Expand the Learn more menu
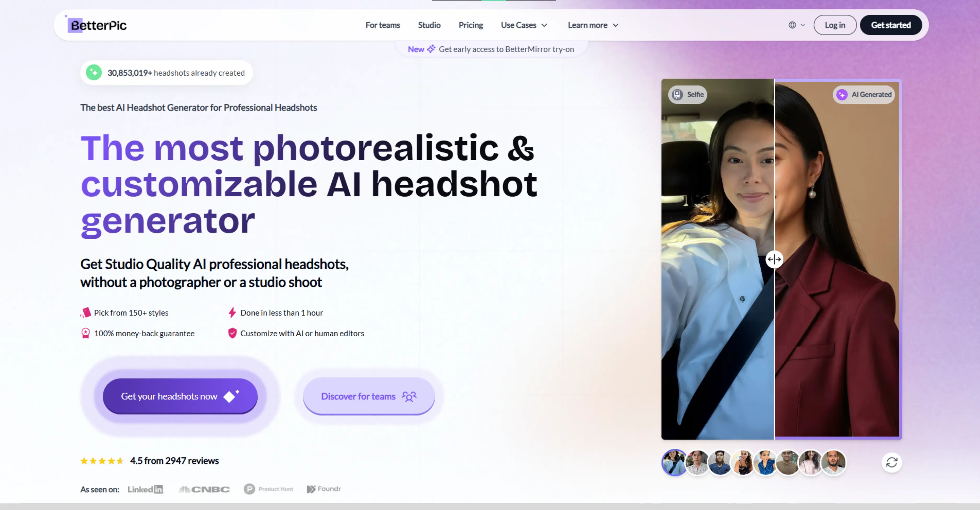The width and height of the screenshot is (980, 510). click(x=593, y=25)
